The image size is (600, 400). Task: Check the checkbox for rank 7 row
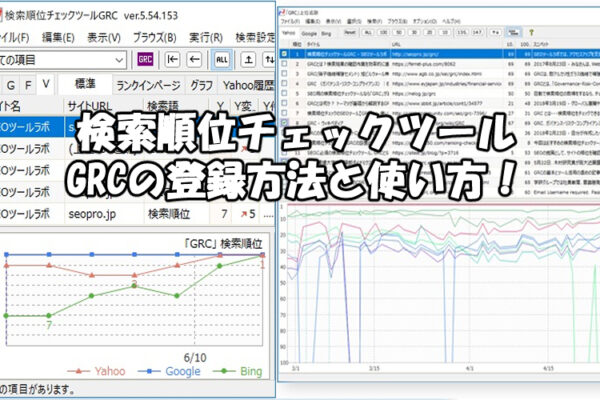click(x=284, y=113)
